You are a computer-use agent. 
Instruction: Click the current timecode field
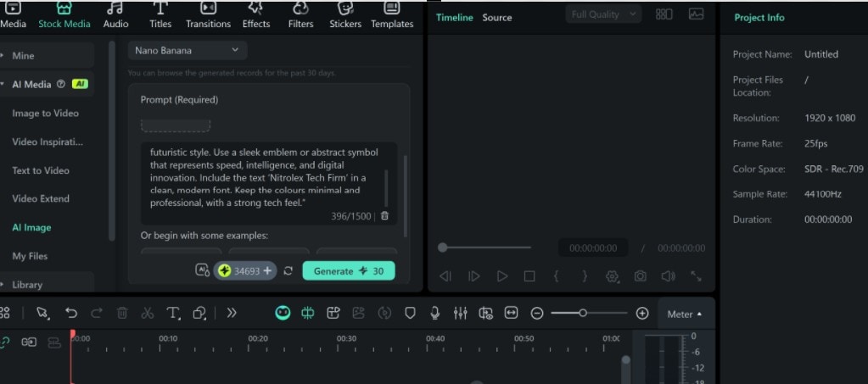tap(593, 248)
